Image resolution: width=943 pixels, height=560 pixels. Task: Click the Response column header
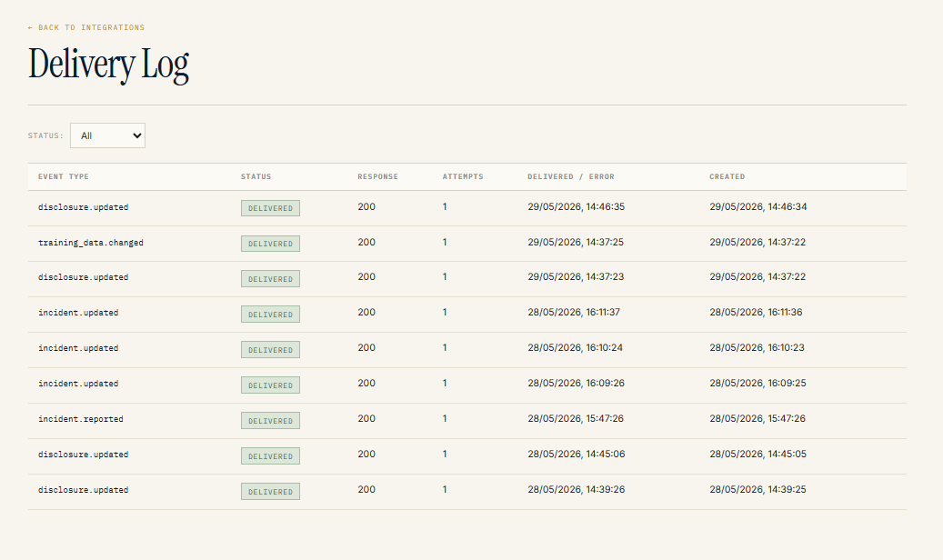pos(377,177)
